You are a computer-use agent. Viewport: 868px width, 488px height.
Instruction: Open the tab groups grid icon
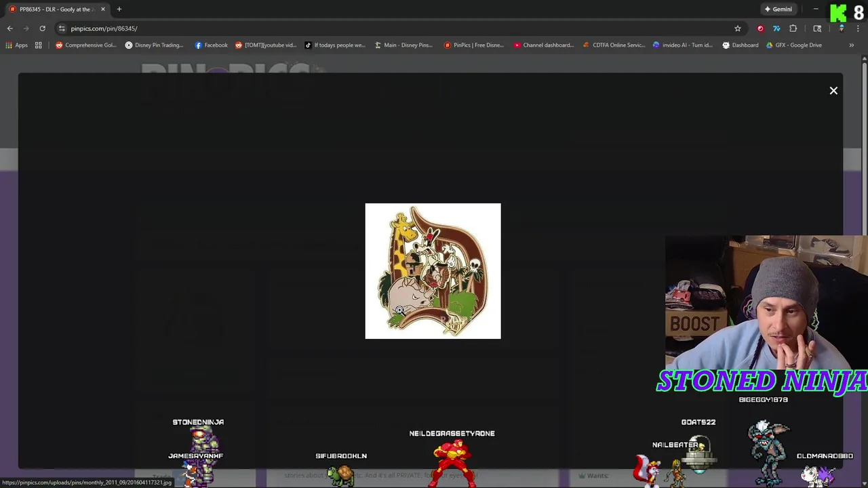pos(39,45)
